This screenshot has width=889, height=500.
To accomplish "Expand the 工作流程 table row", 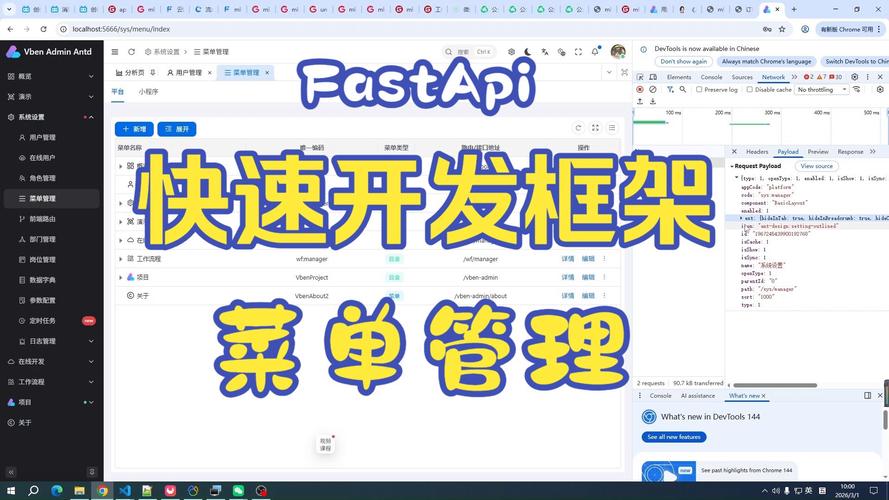I will point(121,259).
